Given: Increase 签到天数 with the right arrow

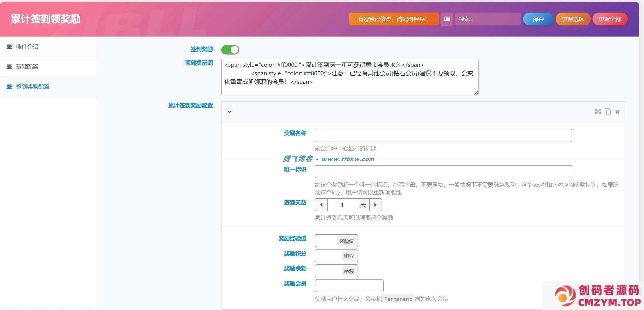Looking at the screenshot, I should [375, 205].
